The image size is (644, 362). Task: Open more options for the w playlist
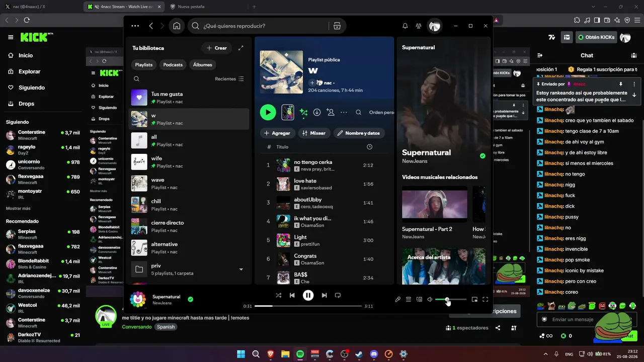coord(344,112)
